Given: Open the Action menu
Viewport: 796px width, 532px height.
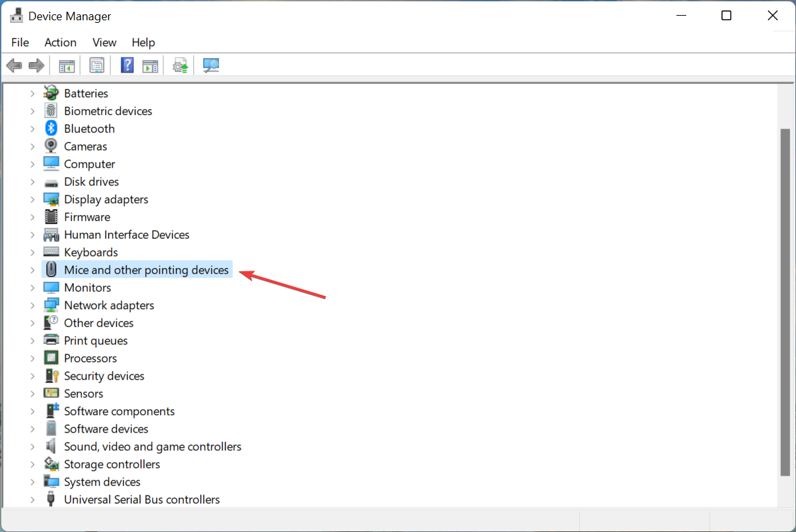Looking at the screenshot, I should tap(60, 42).
